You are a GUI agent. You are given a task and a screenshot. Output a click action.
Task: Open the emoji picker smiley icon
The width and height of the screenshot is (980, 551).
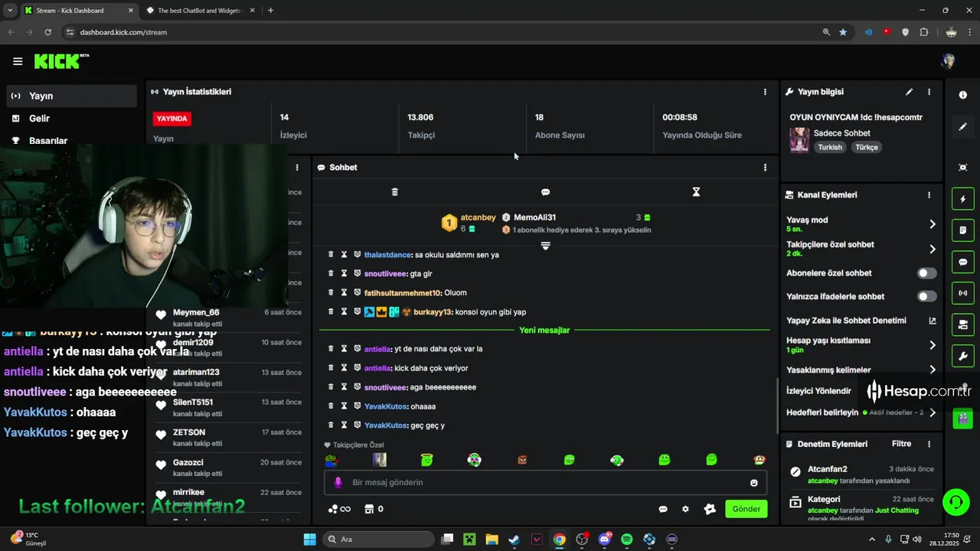(754, 483)
